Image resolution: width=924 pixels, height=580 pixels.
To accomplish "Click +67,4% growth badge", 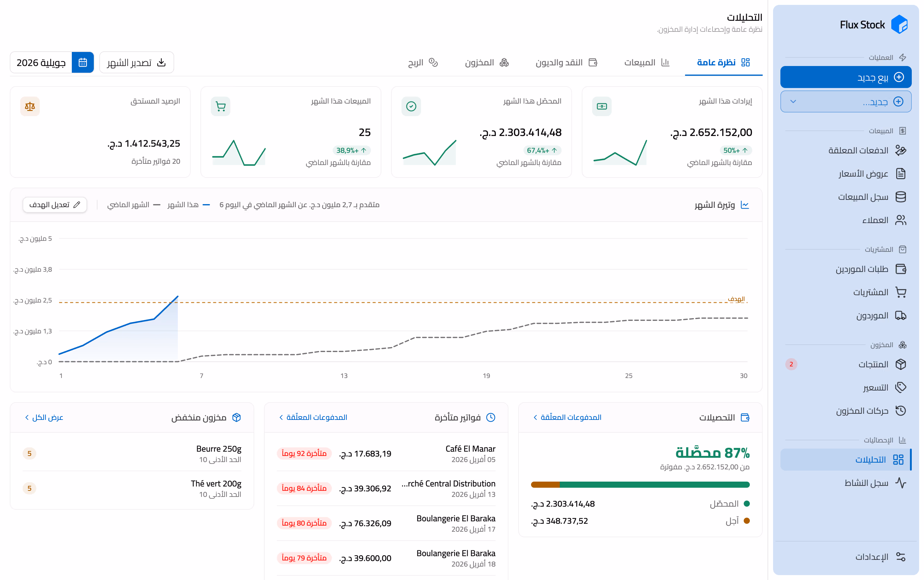I will tap(542, 150).
